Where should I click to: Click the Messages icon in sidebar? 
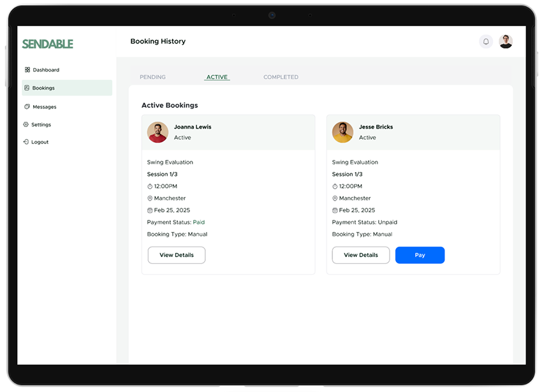[27, 106]
